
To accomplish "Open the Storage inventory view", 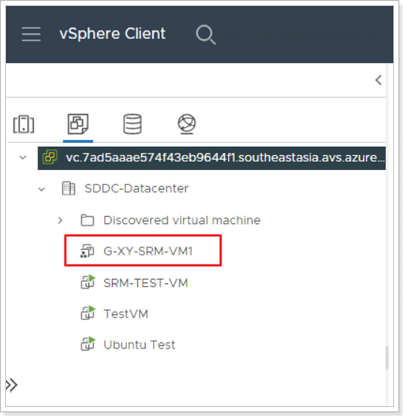I will click(x=132, y=124).
